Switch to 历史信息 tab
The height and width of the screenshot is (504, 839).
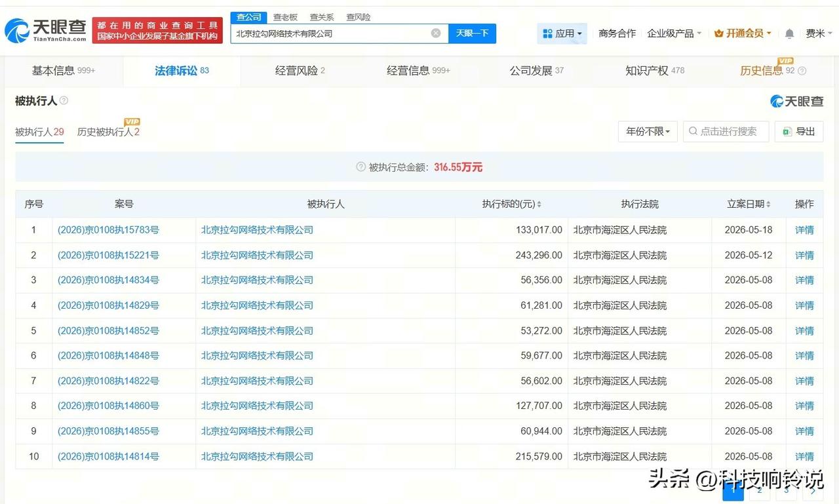coord(767,71)
